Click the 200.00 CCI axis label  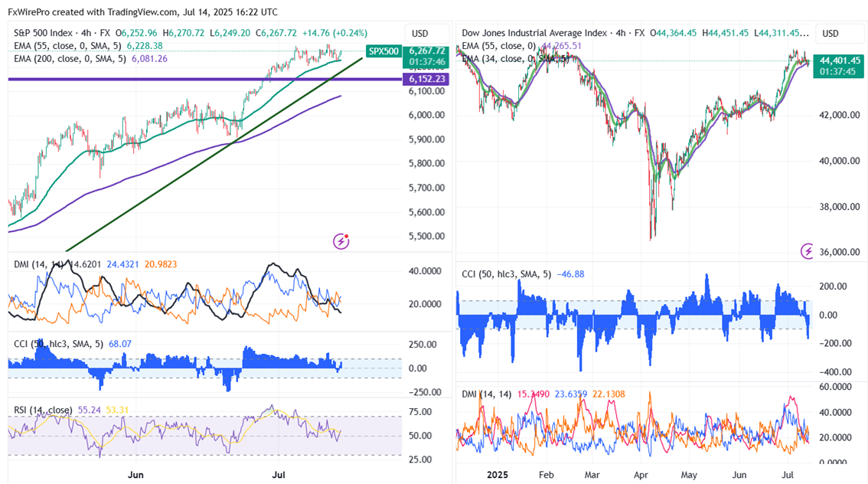point(833,286)
